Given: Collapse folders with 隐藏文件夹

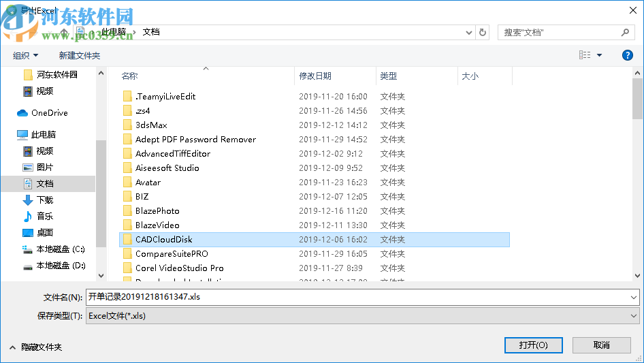Looking at the screenshot, I should pos(35,347).
